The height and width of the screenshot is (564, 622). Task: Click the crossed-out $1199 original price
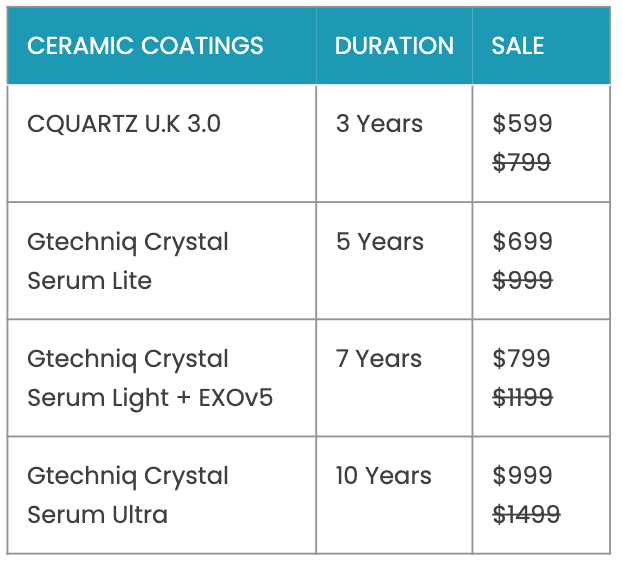tap(522, 398)
